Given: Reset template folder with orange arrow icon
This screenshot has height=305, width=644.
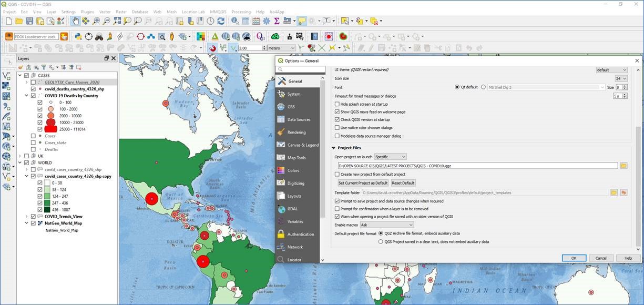Looking at the screenshot, I should coord(623,192).
